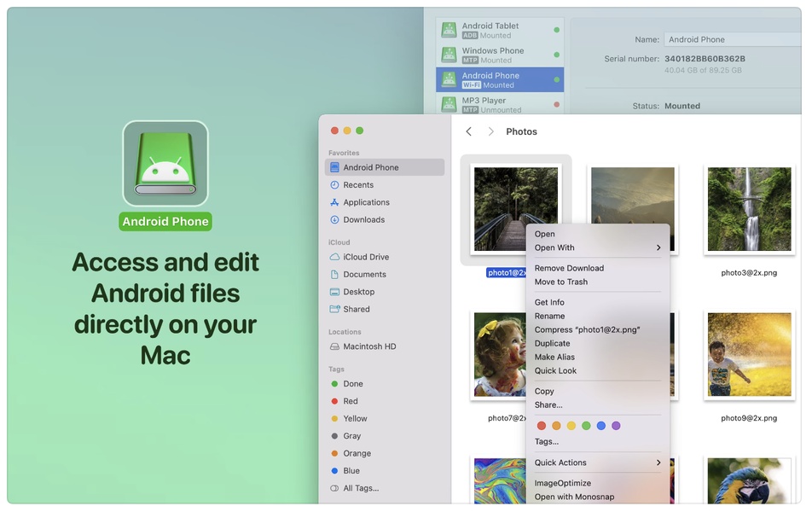Open Tags... in context menu
812x512 pixels.
[x=598, y=442]
